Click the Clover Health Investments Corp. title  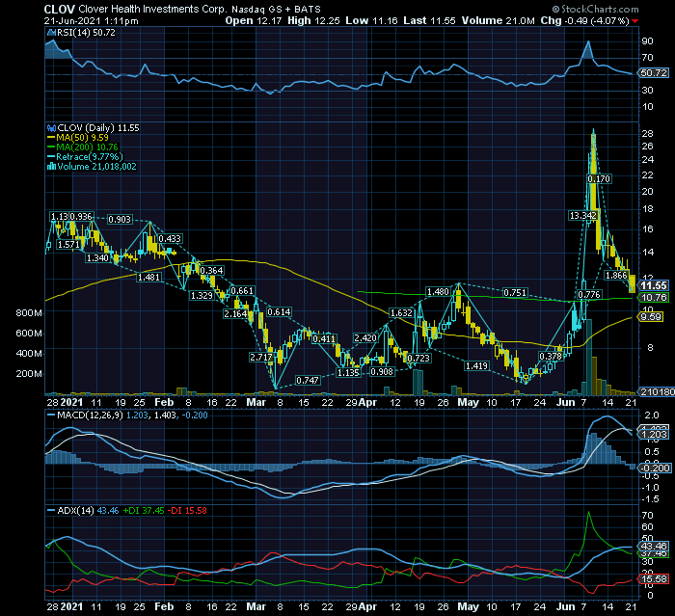coord(152,9)
